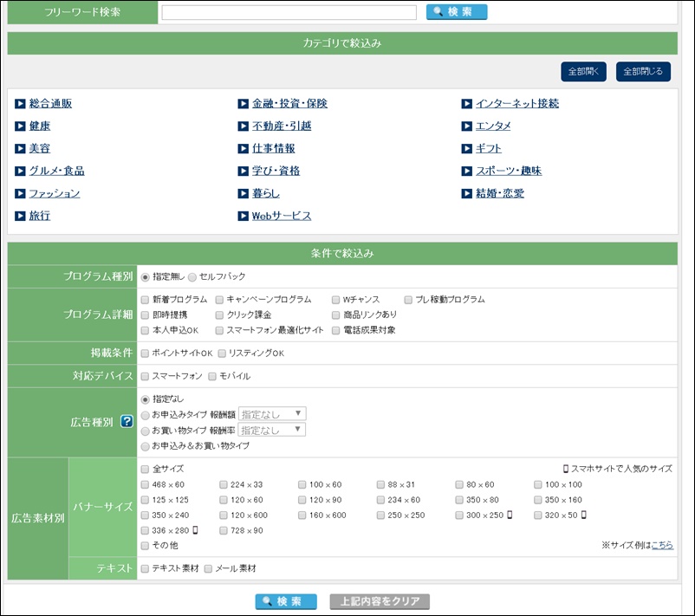
Task: Check the ポイントサイトOK checkbox
Action: point(145,353)
